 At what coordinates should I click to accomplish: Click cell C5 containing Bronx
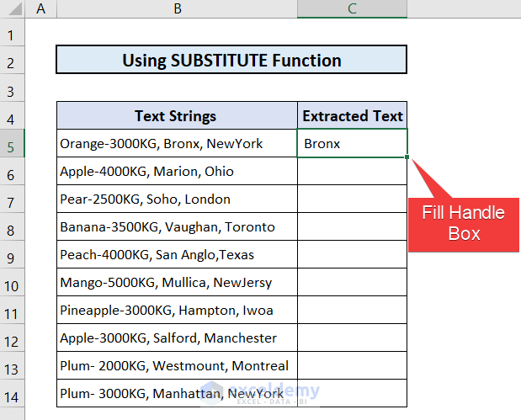pos(352,144)
